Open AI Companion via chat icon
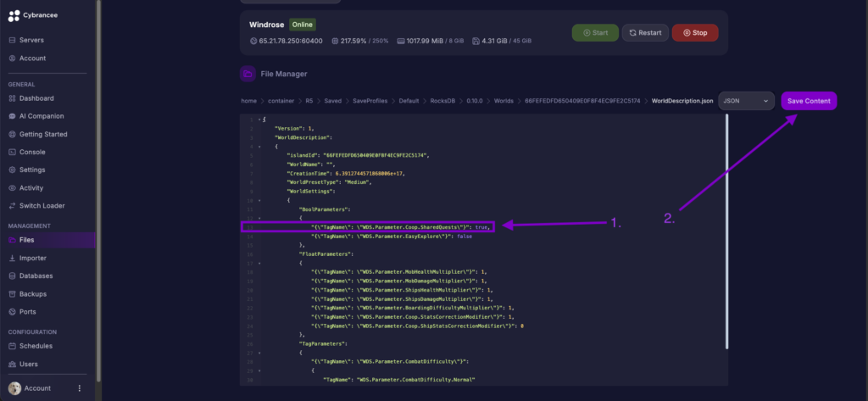This screenshot has width=868, height=401. [12, 116]
